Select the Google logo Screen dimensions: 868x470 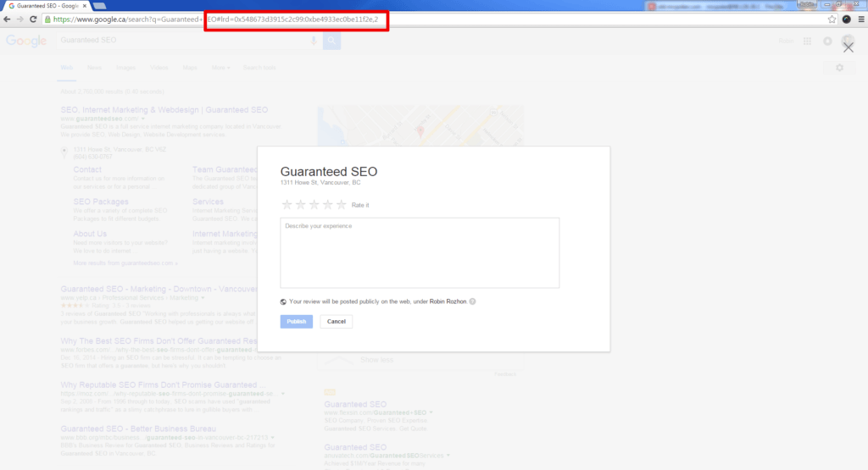(26, 41)
